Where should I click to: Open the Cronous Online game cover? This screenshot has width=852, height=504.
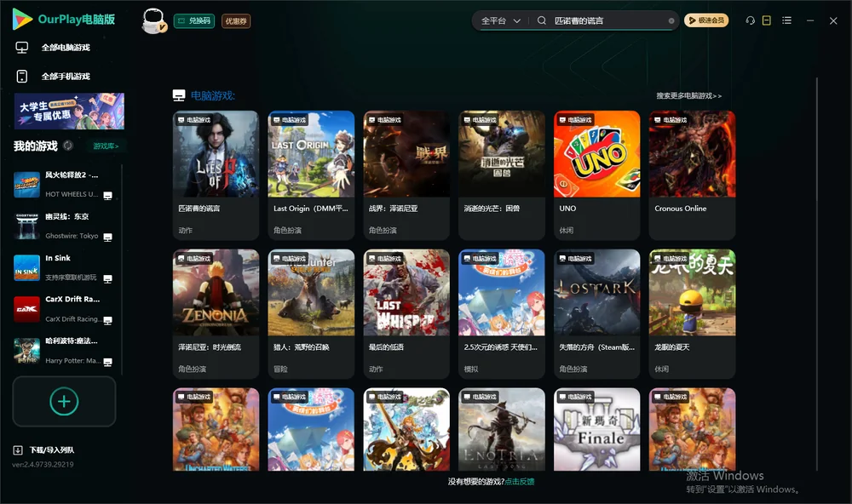(692, 154)
